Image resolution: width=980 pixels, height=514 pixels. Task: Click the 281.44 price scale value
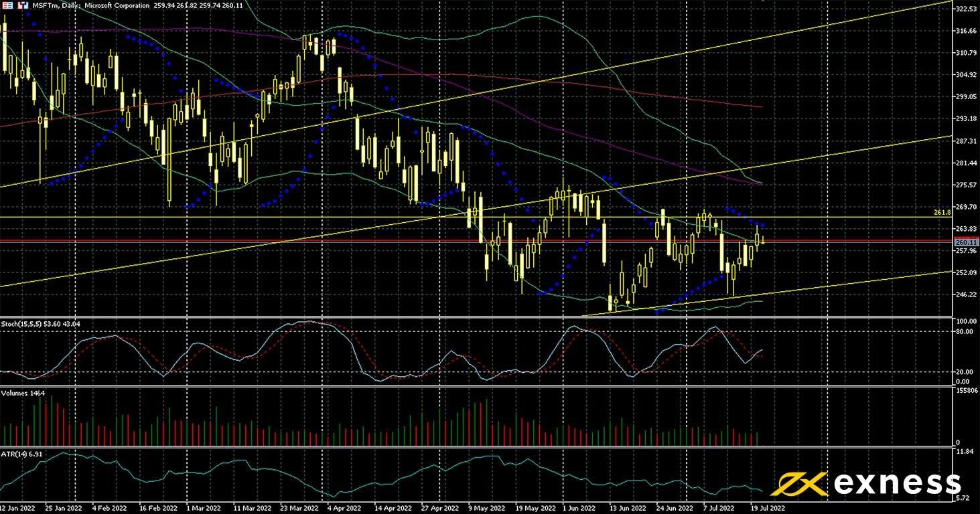(966, 163)
